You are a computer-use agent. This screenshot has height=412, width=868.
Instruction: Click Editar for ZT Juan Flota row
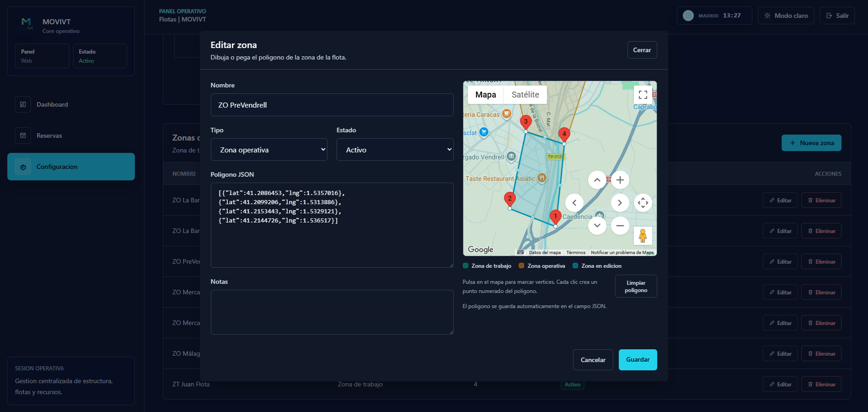780,385
